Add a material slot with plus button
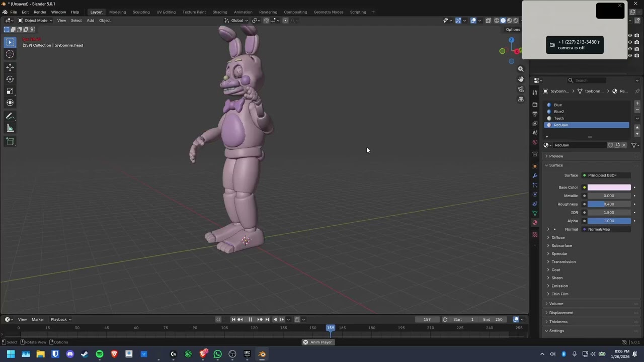 click(637, 103)
